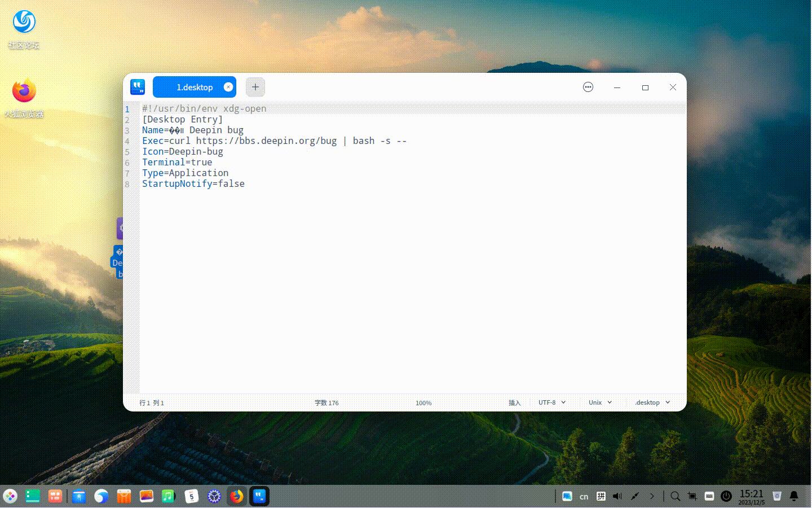Toggle the 插入 insert mode indicator

(x=514, y=403)
